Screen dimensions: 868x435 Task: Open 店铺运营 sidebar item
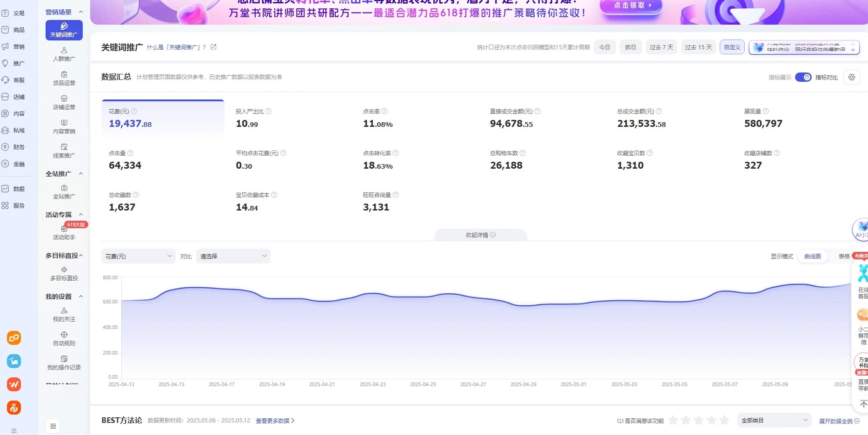point(64,103)
